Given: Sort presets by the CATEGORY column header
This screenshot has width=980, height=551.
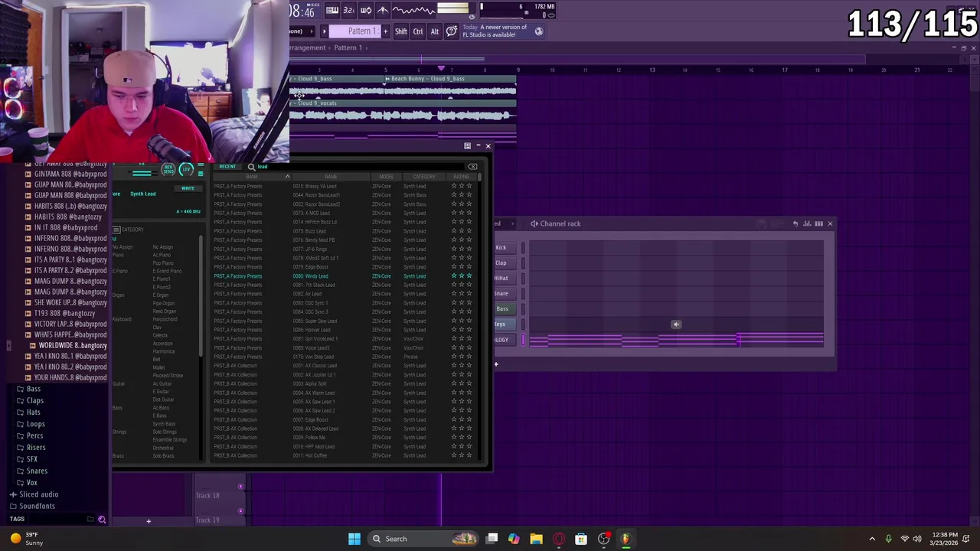Looking at the screenshot, I should coord(423,177).
